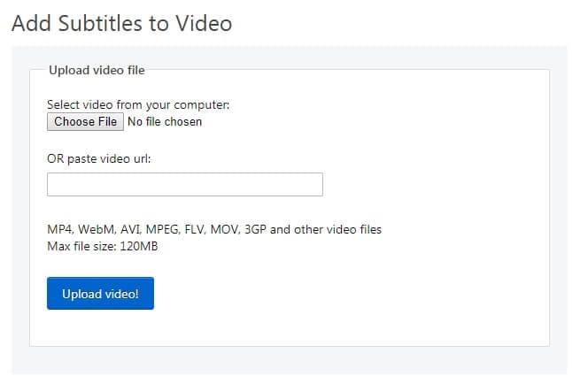Click the 'Max file size:' label
The height and width of the screenshot is (376, 588).
[81, 245]
